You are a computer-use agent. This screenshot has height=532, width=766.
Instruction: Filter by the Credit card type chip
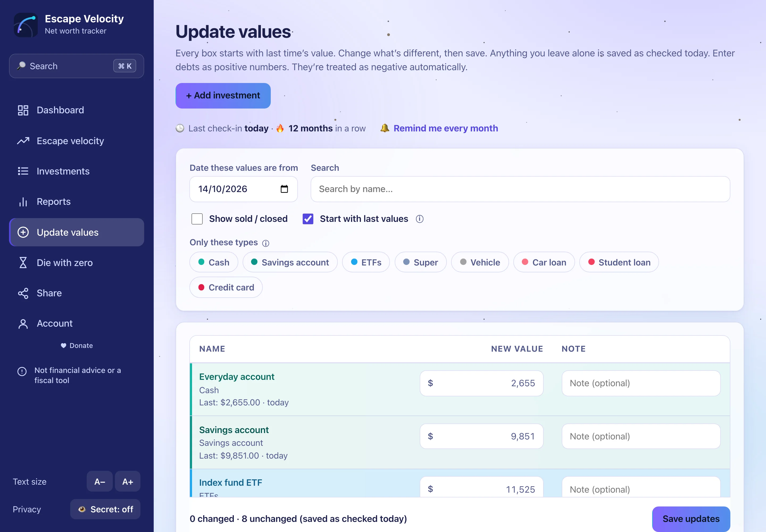pos(226,287)
